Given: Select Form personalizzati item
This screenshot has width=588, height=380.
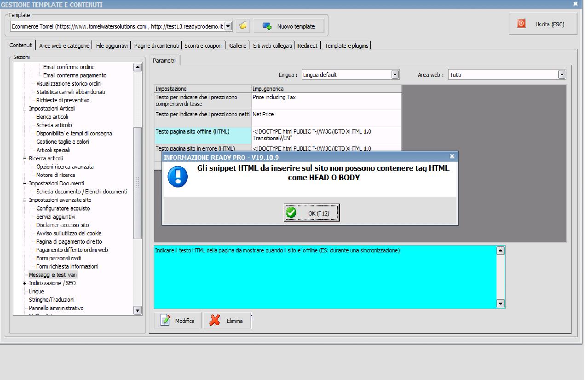Looking at the screenshot, I should [58, 258].
